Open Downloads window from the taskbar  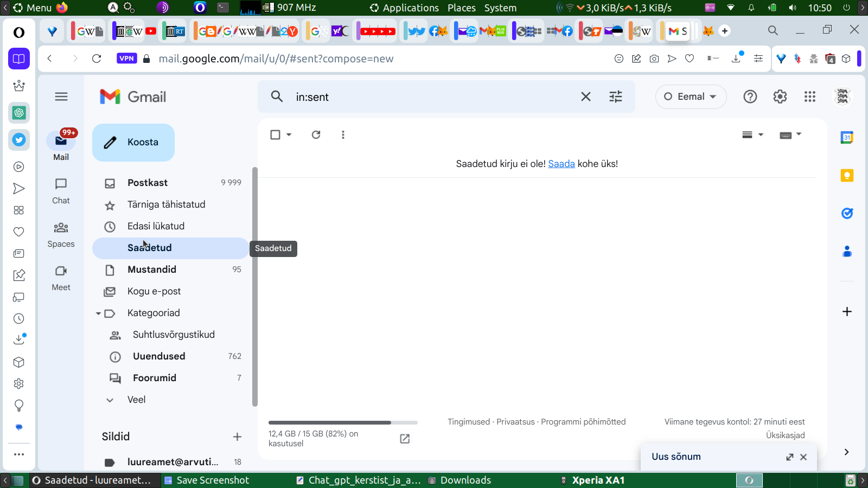[x=459, y=480]
